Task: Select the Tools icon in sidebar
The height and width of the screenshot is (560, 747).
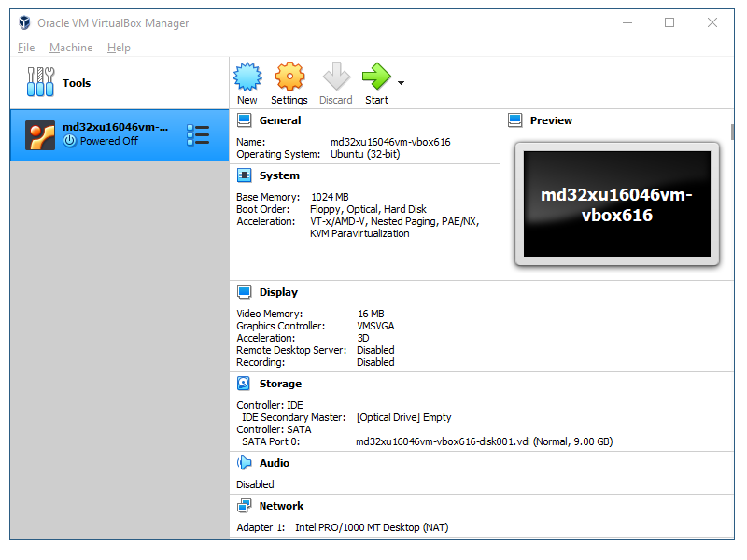Action: [41, 83]
